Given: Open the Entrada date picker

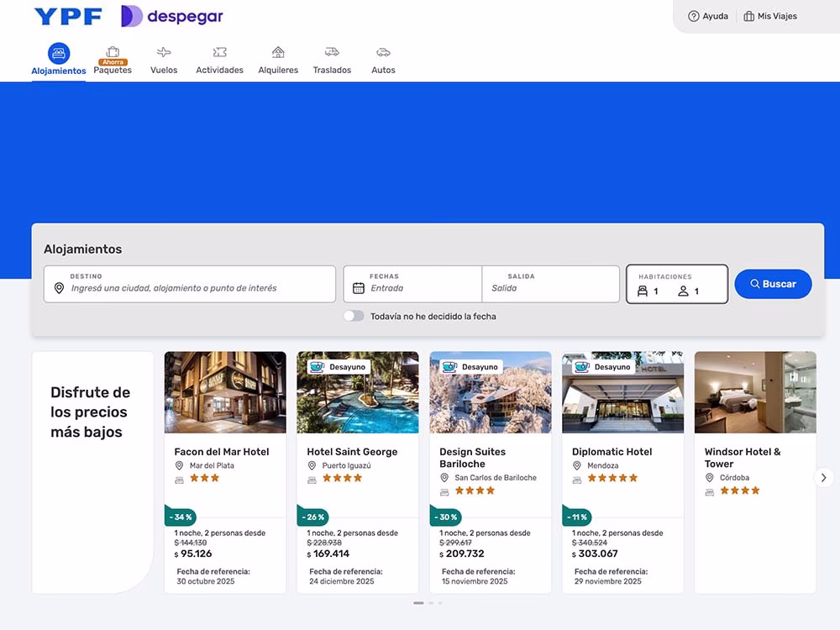Looking at the screenshot, I should pyautogui.click(x=412, y=284).
